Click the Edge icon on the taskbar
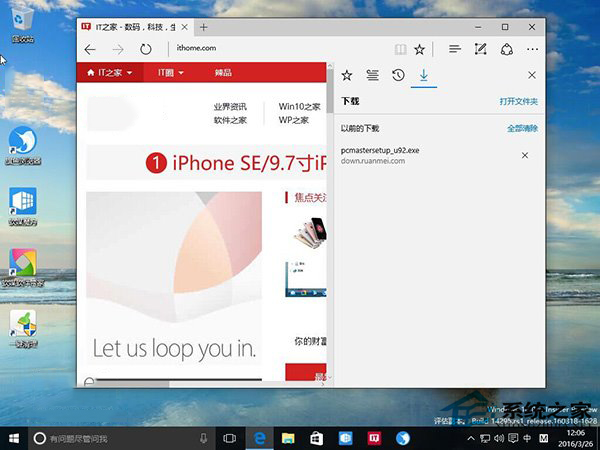This screenshot has height=450, width=600. click(x=260, y=439)
